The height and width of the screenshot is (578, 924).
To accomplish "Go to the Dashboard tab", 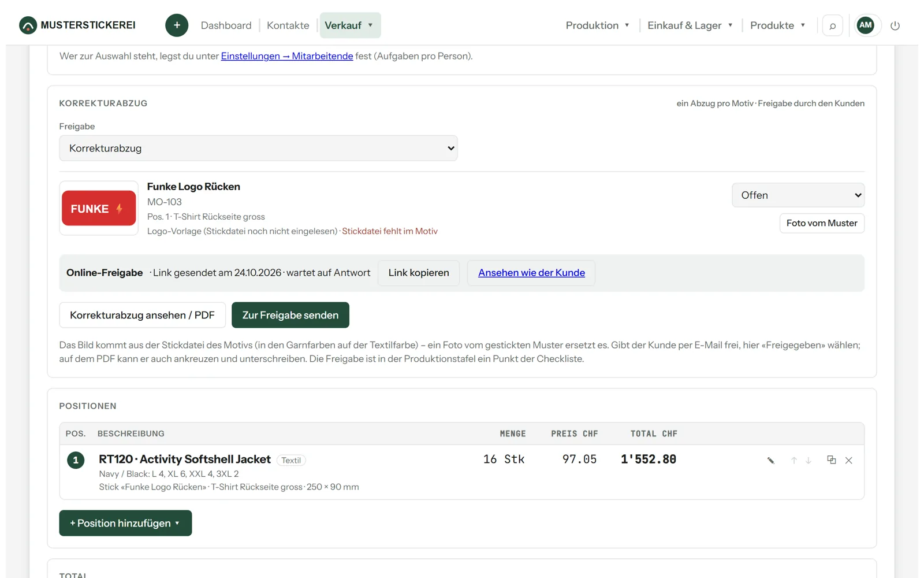I will pyautogui.click(x=226, y=25).
